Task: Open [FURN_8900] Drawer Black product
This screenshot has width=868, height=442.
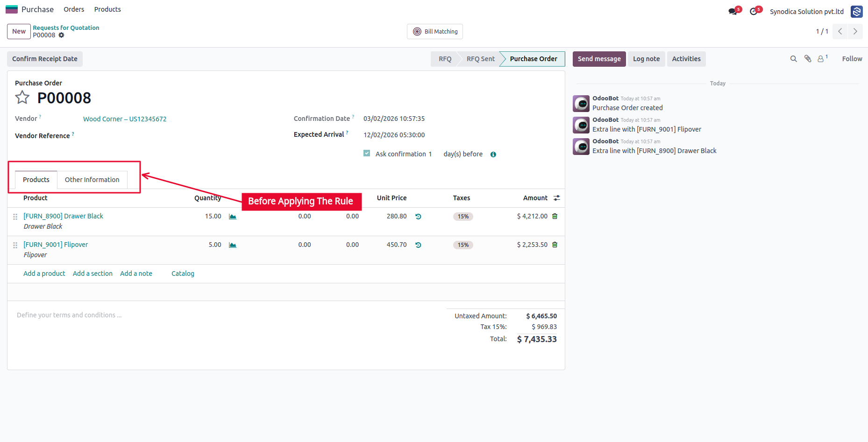Action: (x=63, y=216)
